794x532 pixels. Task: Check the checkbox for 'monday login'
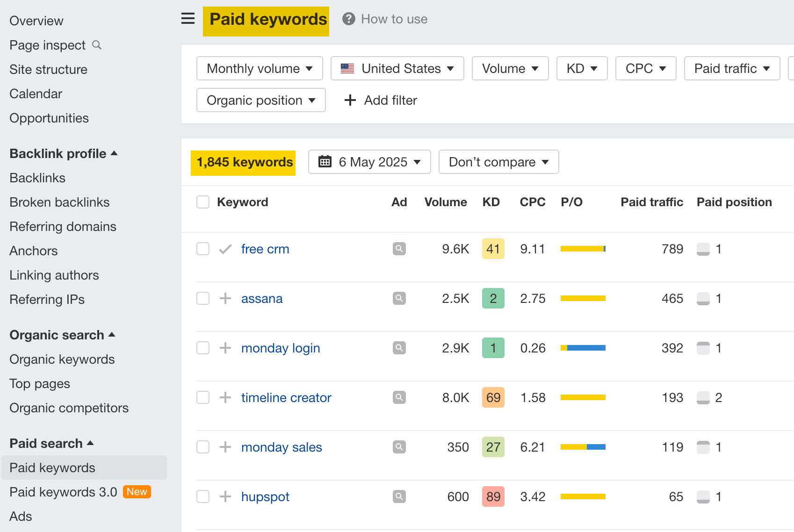point(202,348)
